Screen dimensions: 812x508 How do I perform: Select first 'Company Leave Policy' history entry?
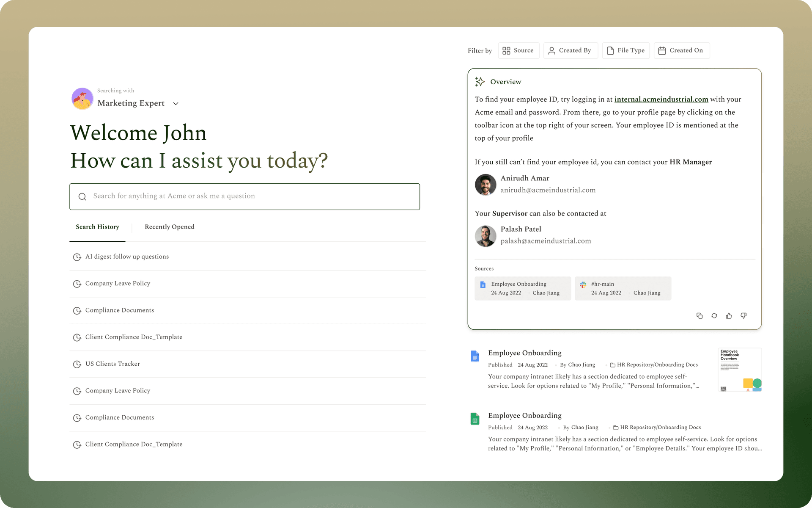pos(248,284)
